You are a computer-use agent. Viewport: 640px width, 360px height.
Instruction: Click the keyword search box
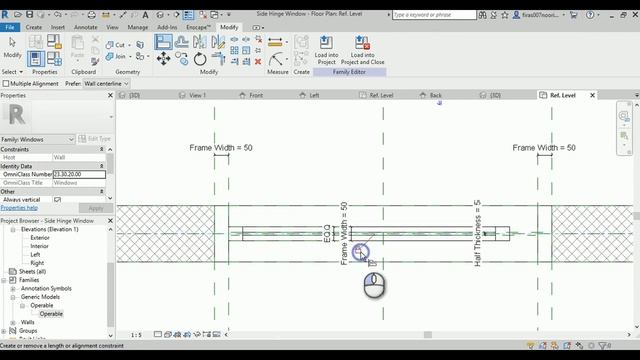(x=434, y=15)
